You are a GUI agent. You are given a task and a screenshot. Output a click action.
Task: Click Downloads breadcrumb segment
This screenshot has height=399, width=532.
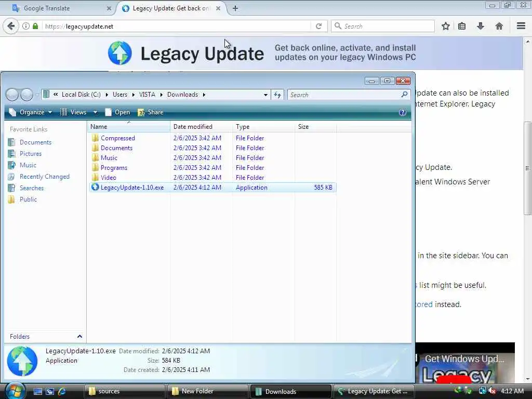[x=182, y=95]
